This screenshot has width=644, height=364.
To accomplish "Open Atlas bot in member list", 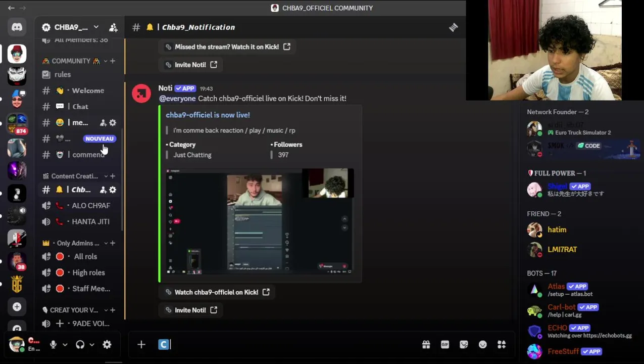I will click(580, 290).
